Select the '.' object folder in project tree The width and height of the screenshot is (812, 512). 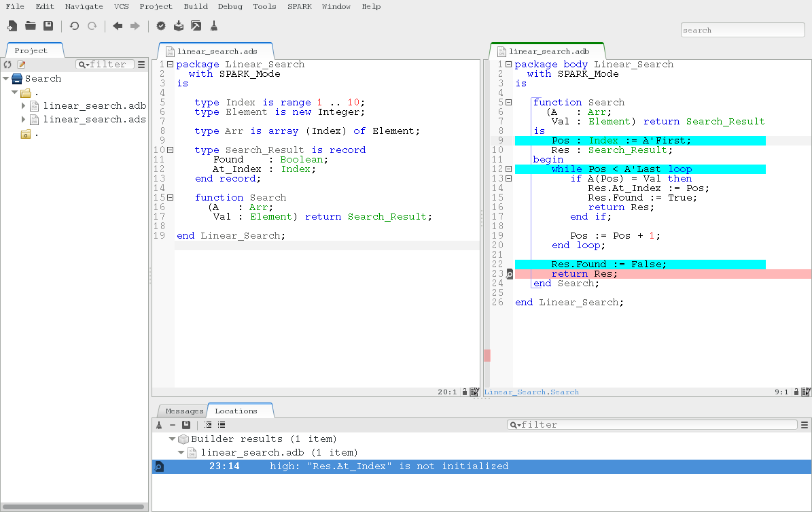click(25, 134)
